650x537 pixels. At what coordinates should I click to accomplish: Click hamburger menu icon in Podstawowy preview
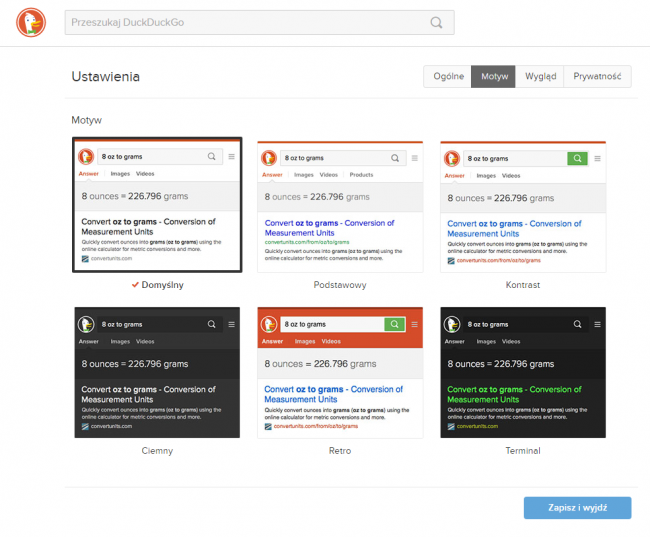pyautogui.click(x=415, y=158)
